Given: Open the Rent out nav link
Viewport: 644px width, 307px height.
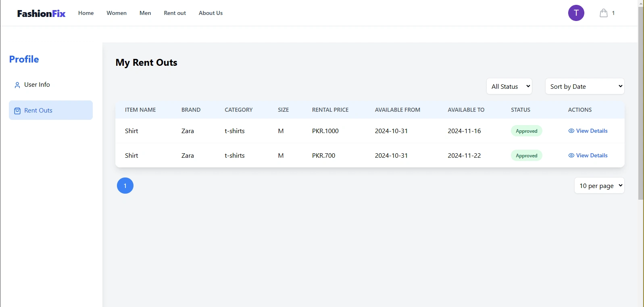Looking at the screenshot, I should [175, 13].
